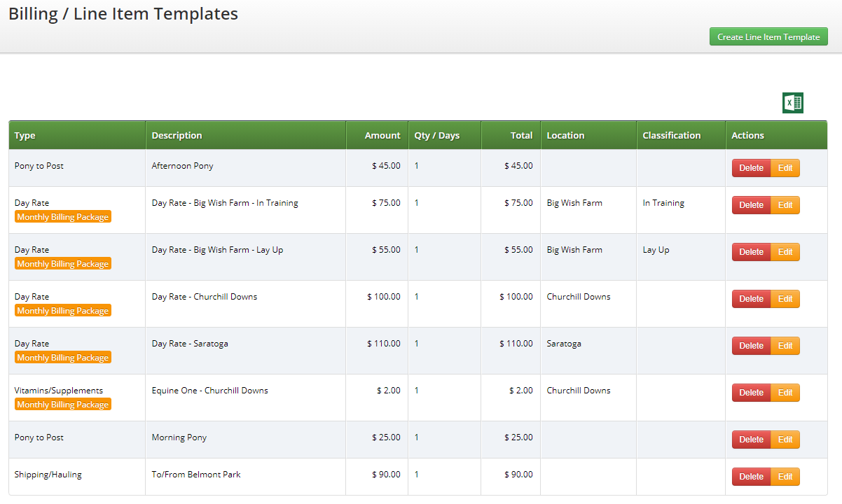Delete Day Rate Big Wish Farm In Training

(x=751, y=205)
